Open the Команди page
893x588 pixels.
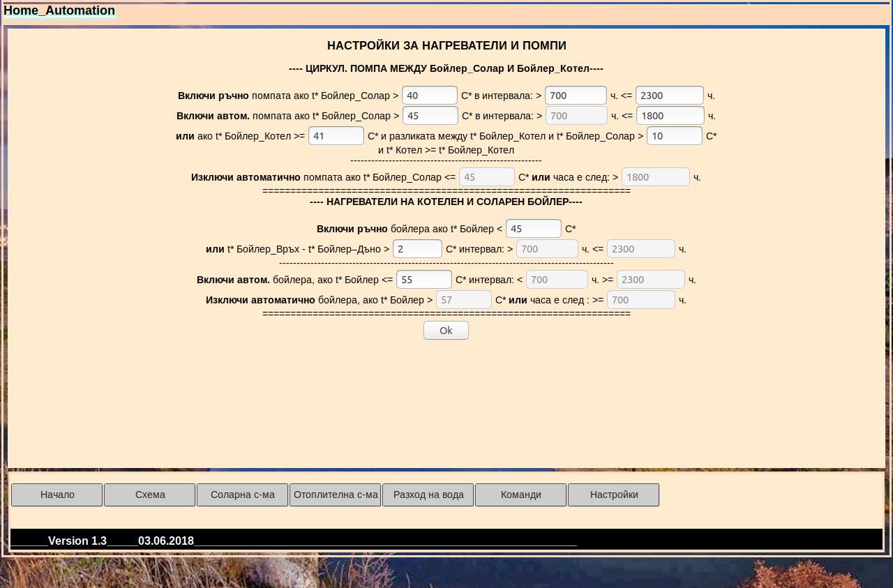pyautogui.click(x=520, y=495)
